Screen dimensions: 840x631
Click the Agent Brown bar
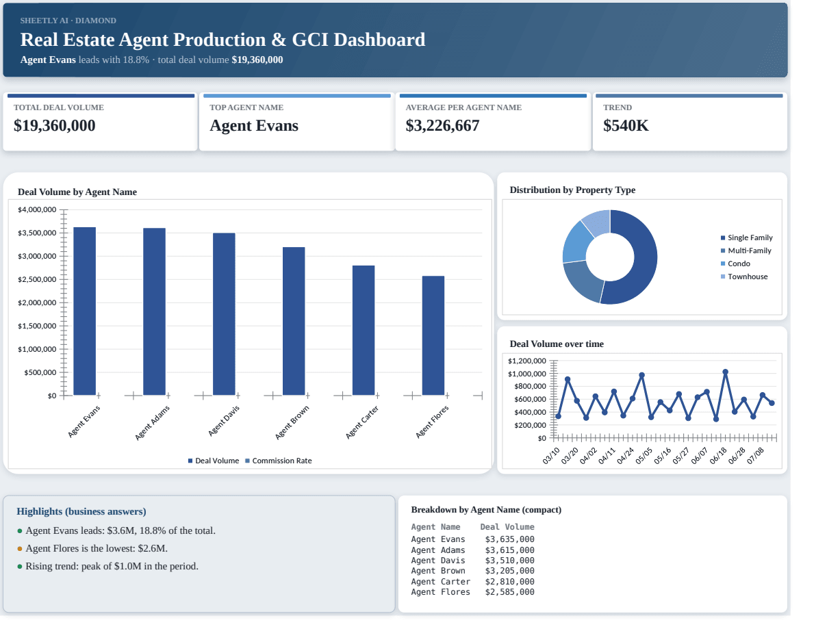click(294, 321)
